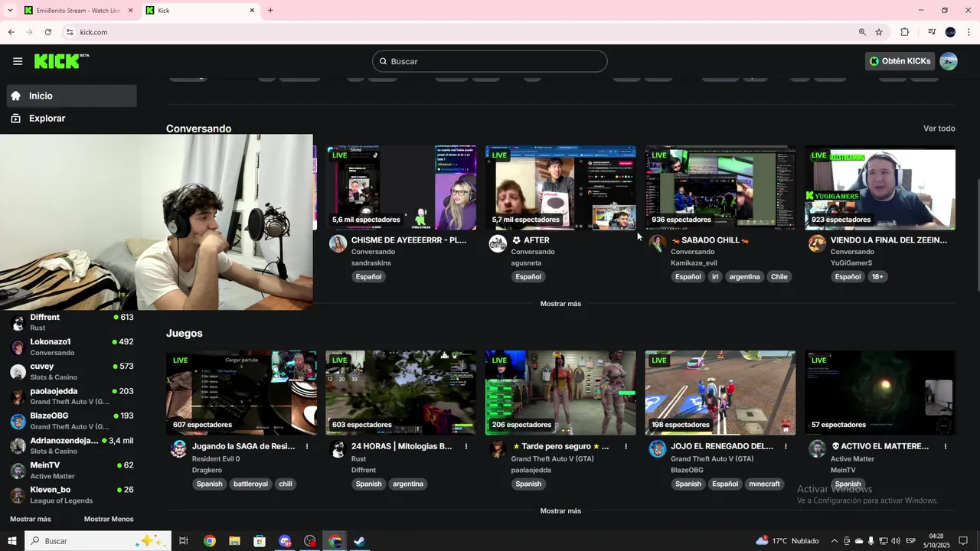Click YuGiGamerS channel avatar

[817, 243]
